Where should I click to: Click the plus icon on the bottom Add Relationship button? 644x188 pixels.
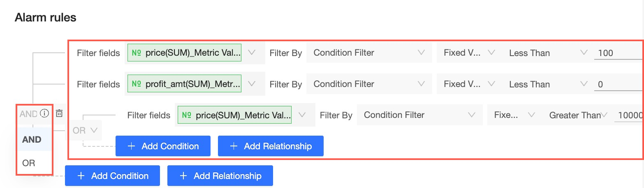[183, 176]
